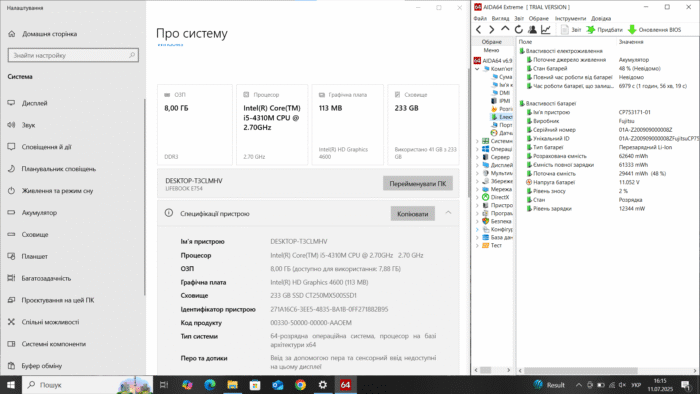Click the Перейменувати ПК button
The image size is (700, 394).
pyautogui.click(x=417, y=183)
